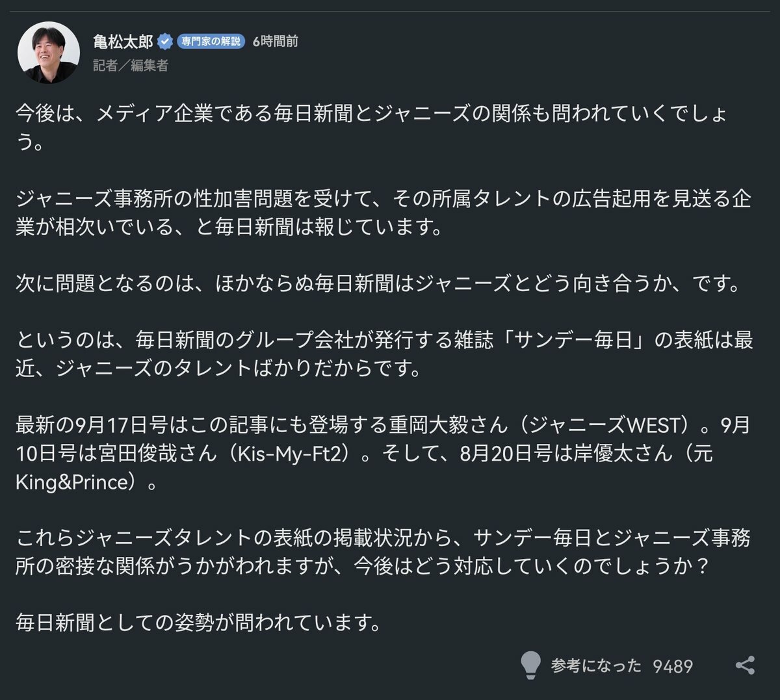Click the blue verified checkmark badge
Viewport: 780px width, 700px height.
[x=165, y=42]
